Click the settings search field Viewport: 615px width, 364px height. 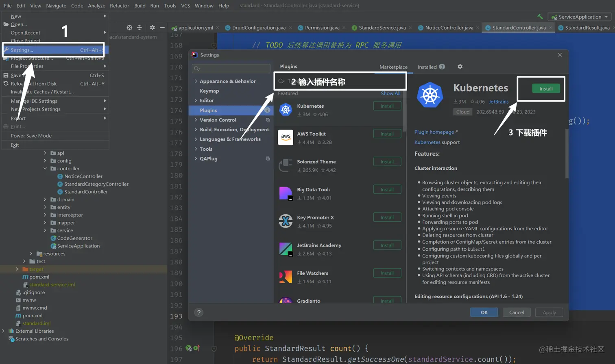tap(231, 68)
